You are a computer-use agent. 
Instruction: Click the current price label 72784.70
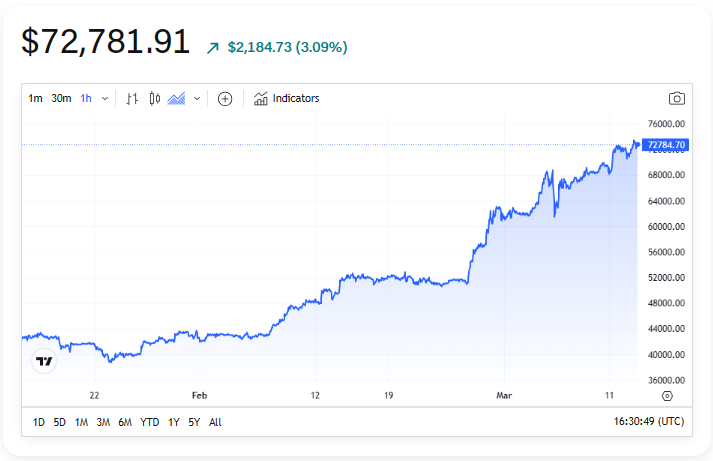coord(666,145)
